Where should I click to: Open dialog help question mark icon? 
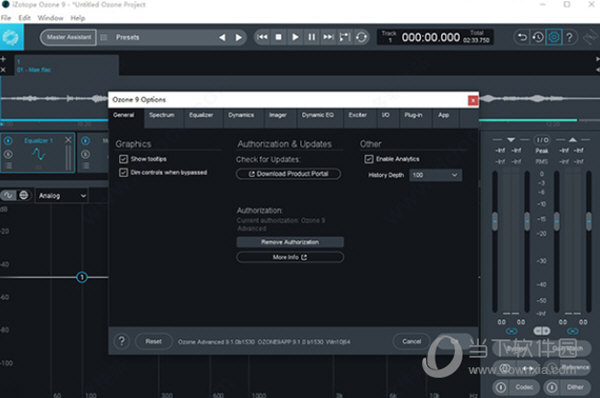point(122,341)
